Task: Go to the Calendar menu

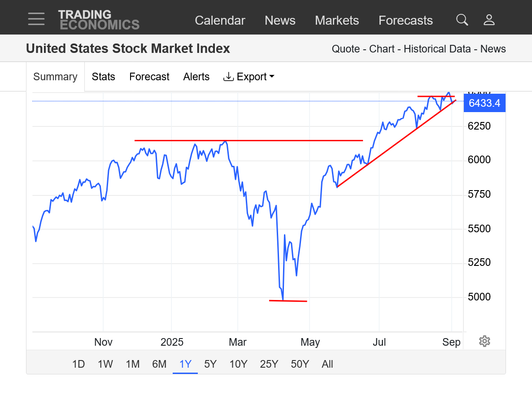Action: 220,20
